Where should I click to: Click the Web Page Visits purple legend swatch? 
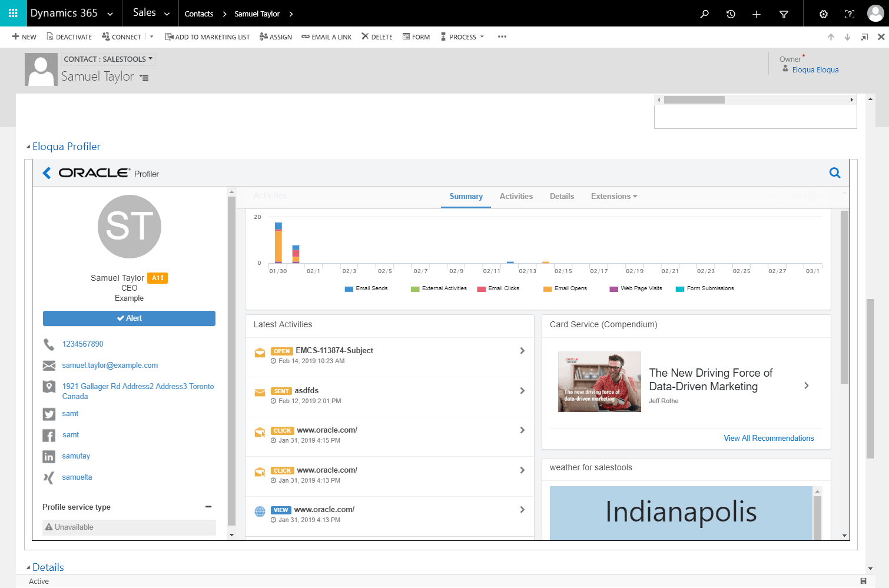click(x=614, y=289)
